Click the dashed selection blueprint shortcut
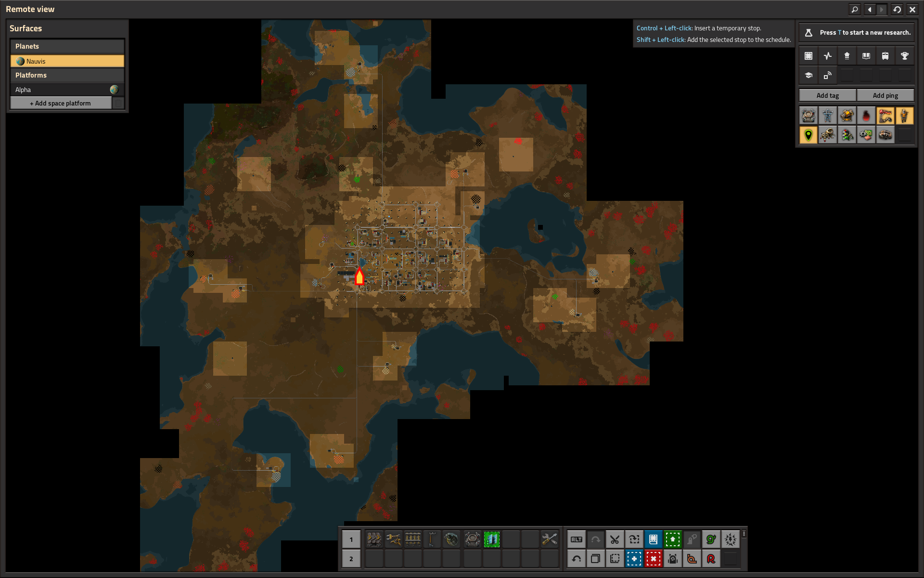 pyautogui.click(x=615, y=559)
